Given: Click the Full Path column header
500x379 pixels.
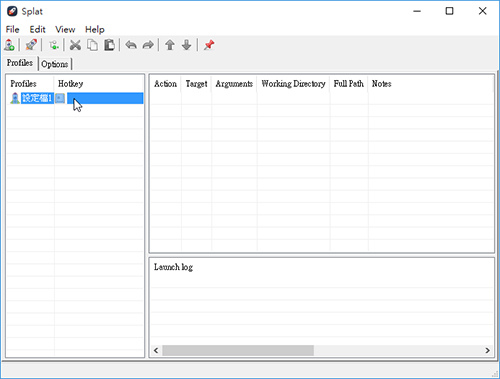Looking at the screenshot, I should (x=349, y=83).
